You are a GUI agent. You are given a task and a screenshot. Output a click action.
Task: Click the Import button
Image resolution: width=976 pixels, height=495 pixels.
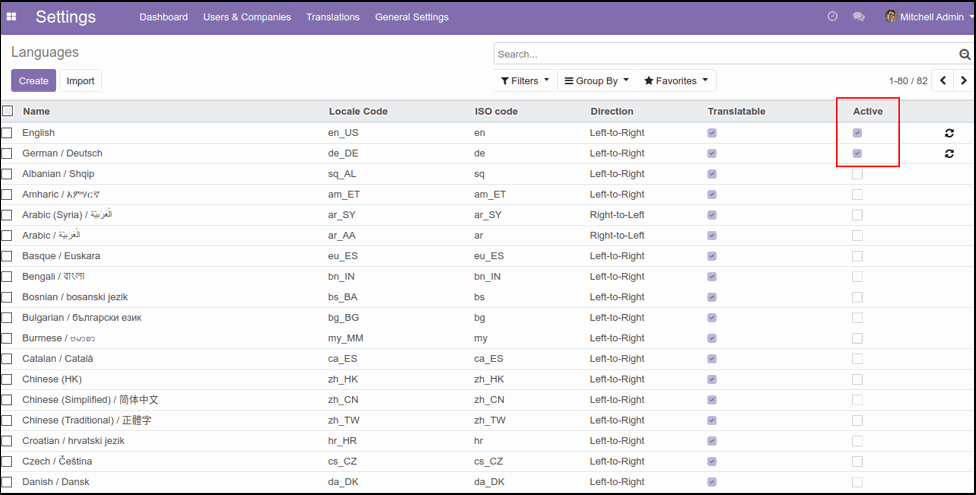click(80, 80)
